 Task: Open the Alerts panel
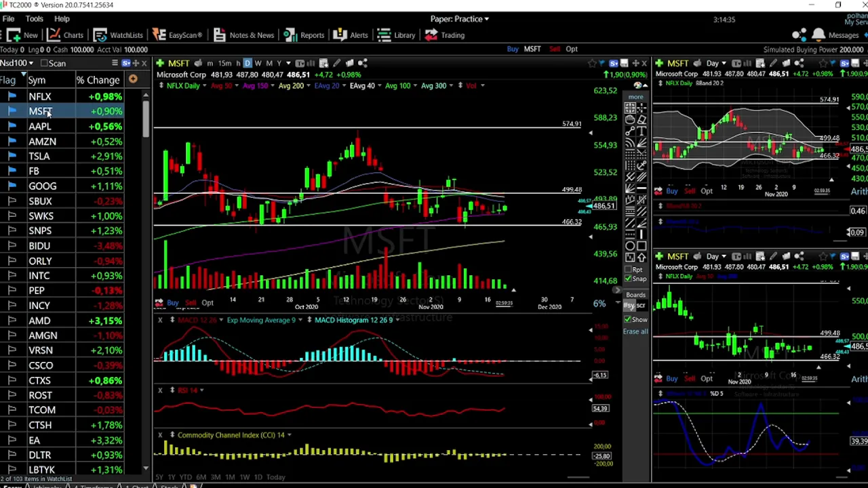351,35
